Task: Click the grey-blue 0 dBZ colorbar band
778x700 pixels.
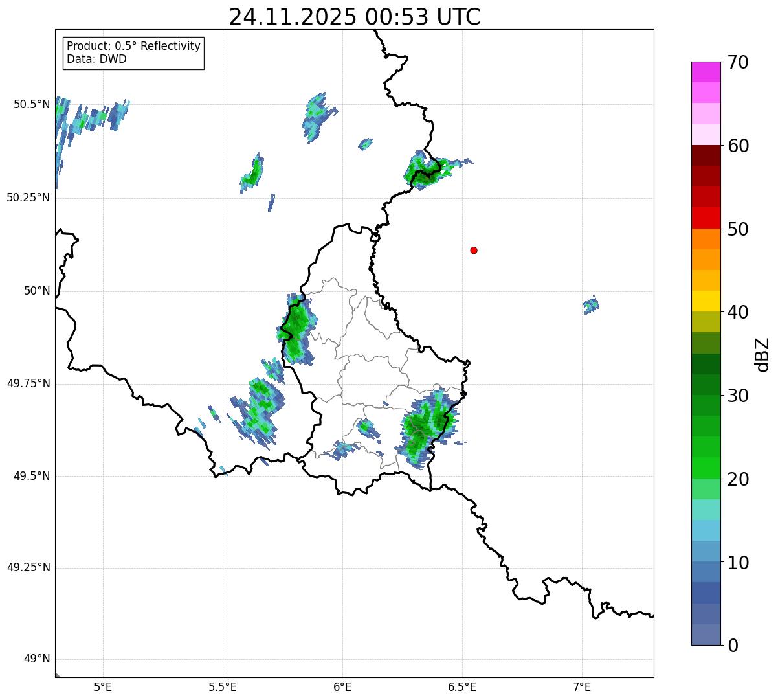Action: pos(706,634)
